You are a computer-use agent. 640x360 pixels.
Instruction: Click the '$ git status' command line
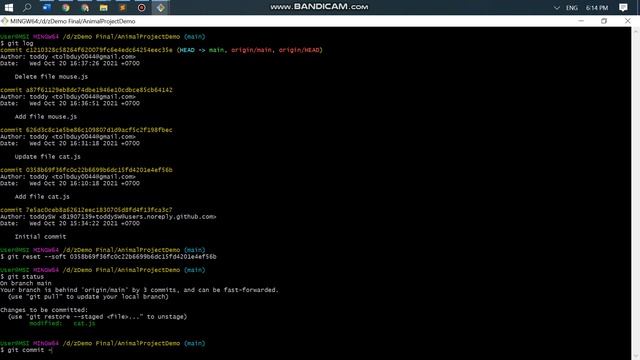point(22,277)
